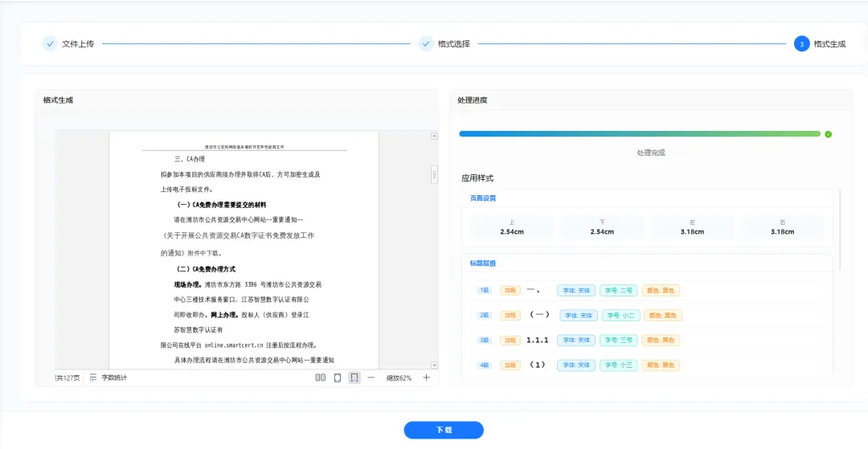Click 颜色: 黑色 tag in the 1级 row
The height and width of the screenshot is (449, 868).
661,290
